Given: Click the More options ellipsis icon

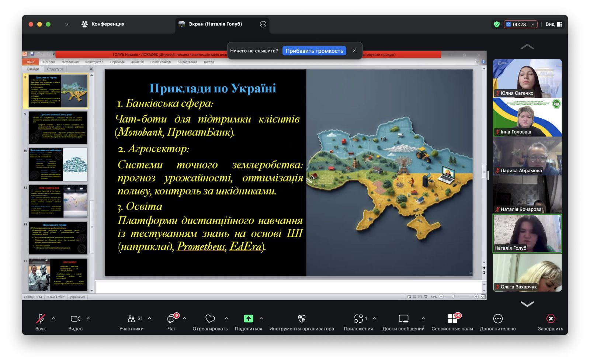Looking at the screenshot, I should (x=498, y=319).
